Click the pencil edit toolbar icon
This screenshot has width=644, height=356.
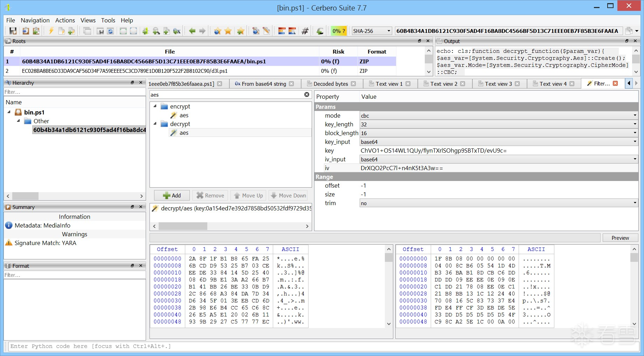pyautogui.click(x=266, y=31)
